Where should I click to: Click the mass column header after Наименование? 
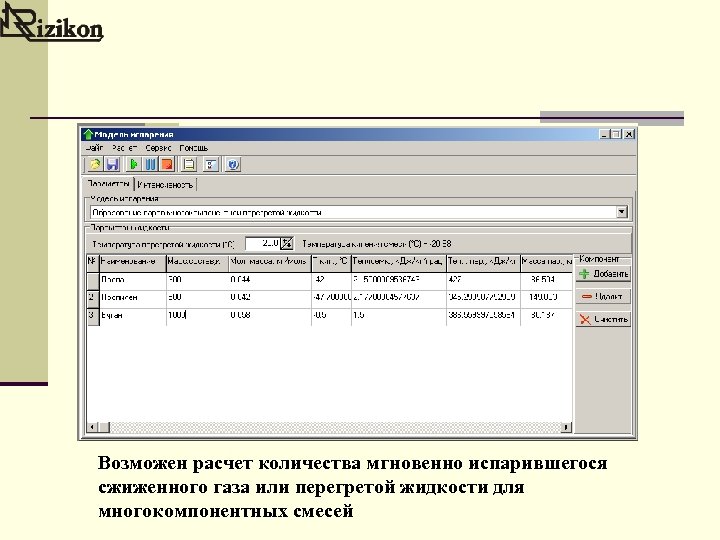point(197,263)
